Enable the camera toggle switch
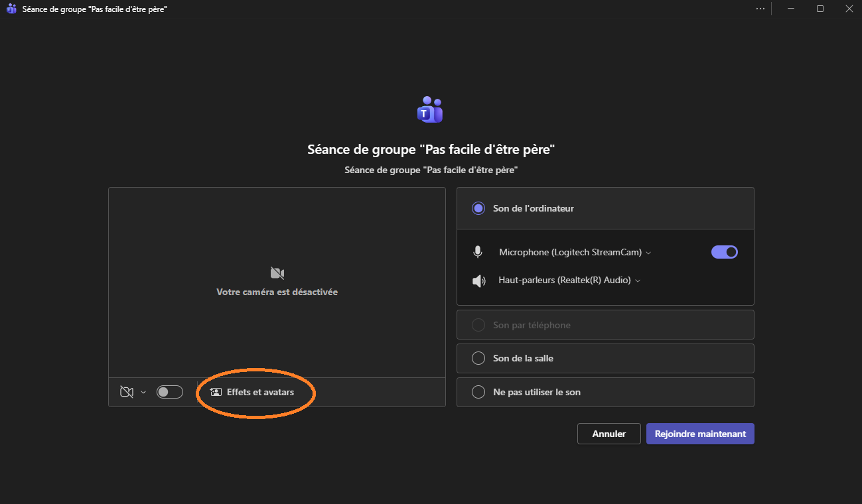 [x=169, y=391]
